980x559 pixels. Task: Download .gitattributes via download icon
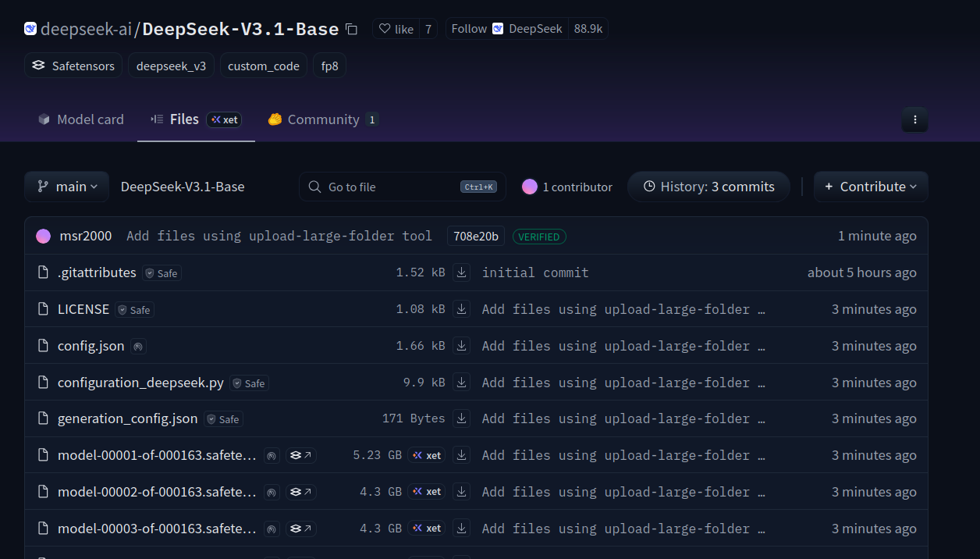462,272
